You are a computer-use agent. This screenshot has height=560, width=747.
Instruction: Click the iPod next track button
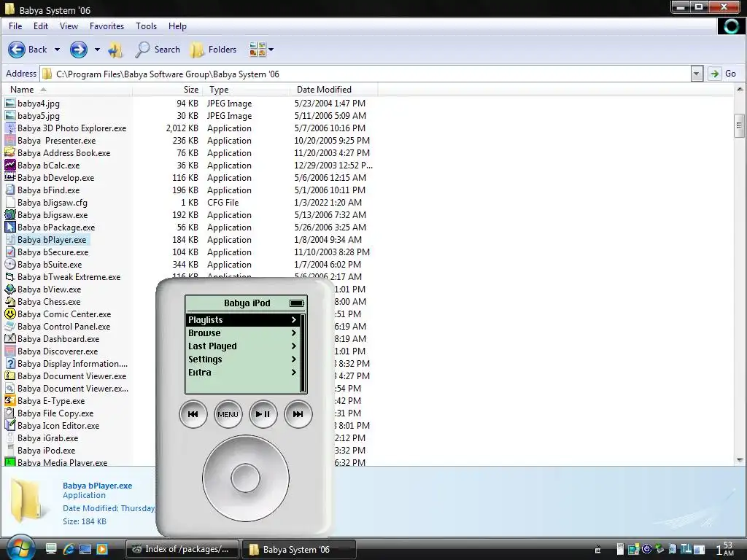pos(298,414)
